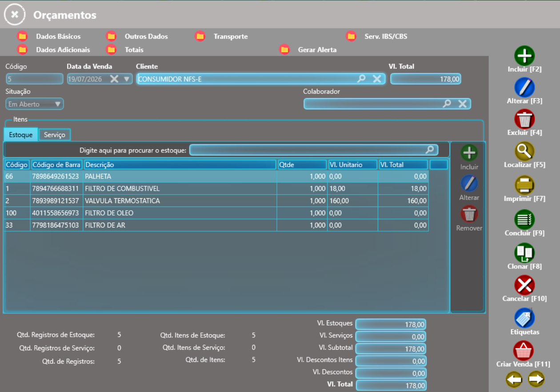Select the VALVULA TERMOSTATICA row
This screenshot has width=560, height=392.
(x=216, y=201)
